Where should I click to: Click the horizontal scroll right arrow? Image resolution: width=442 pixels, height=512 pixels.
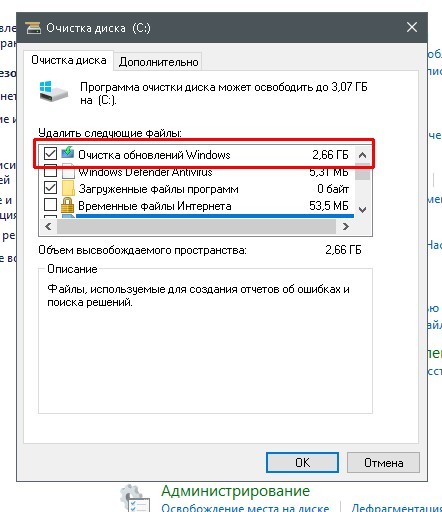(x=346, y=227)
